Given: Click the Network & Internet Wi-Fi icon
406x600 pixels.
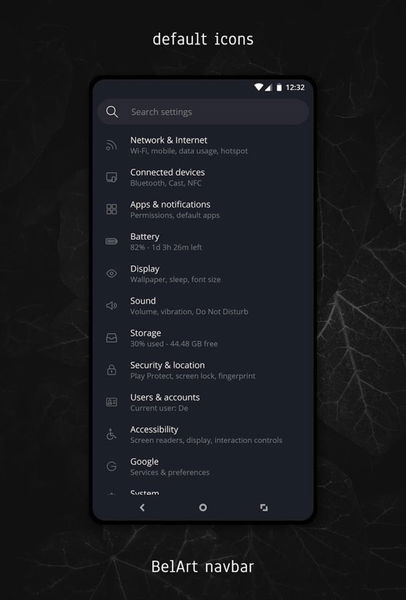Looking at the screenshot, I should (111, 145).
